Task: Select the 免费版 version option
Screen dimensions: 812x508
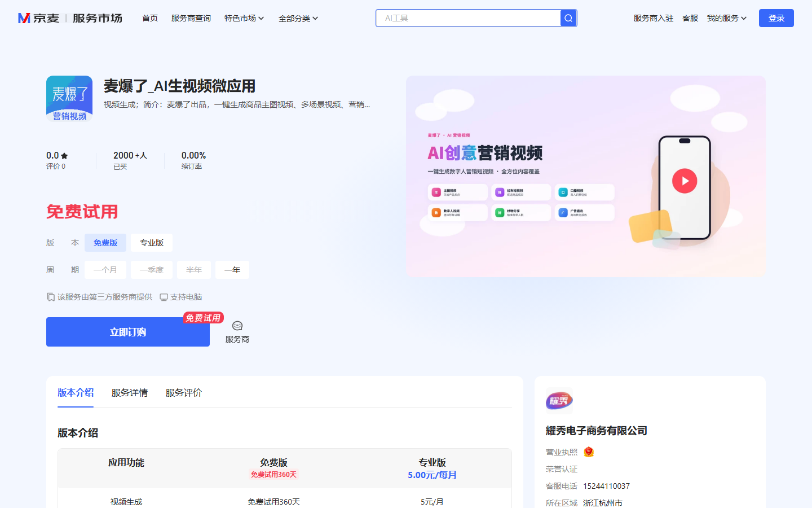Action: click(x=105, y=243)
